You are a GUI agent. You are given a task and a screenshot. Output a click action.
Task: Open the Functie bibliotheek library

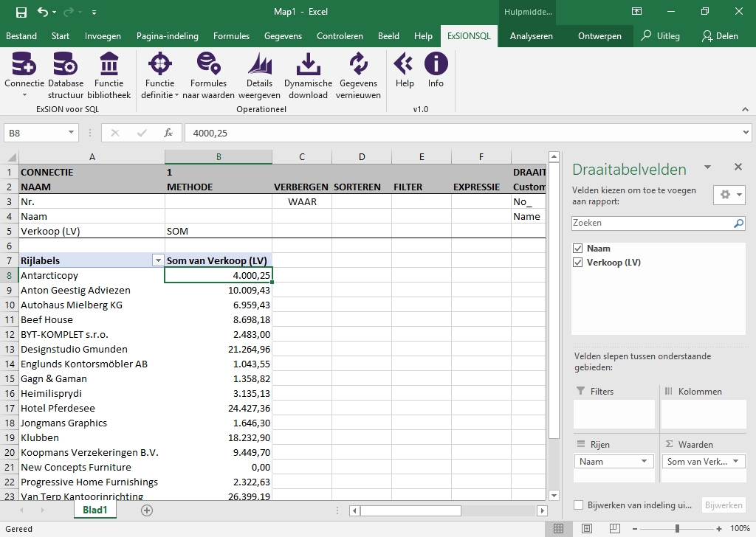click(109, 75)
